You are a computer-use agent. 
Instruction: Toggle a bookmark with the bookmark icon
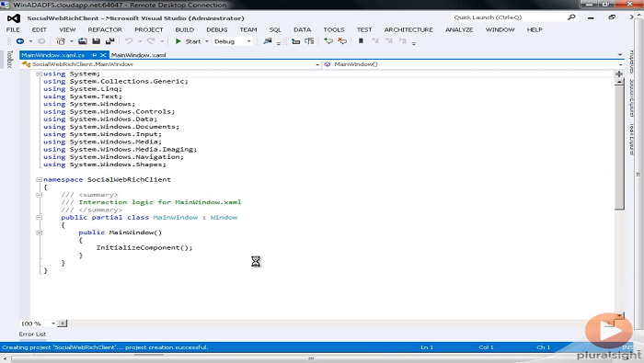click(361, 41)
